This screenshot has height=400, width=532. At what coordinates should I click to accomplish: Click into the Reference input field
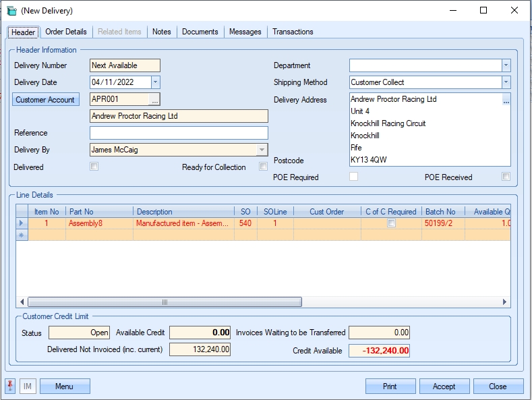179,133
